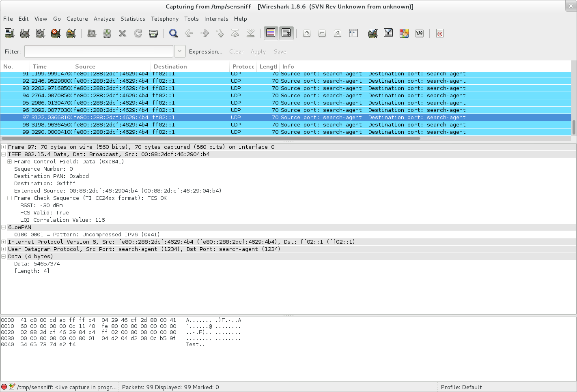The image size is (577, 392).
Task: Open the capture interfaces list icon
Action: pos(9,33)
